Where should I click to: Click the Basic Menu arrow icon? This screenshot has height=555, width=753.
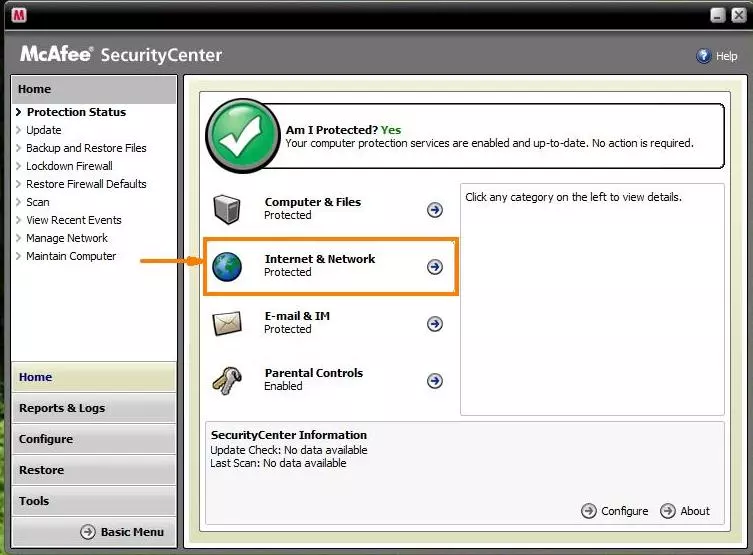[87, 532]
